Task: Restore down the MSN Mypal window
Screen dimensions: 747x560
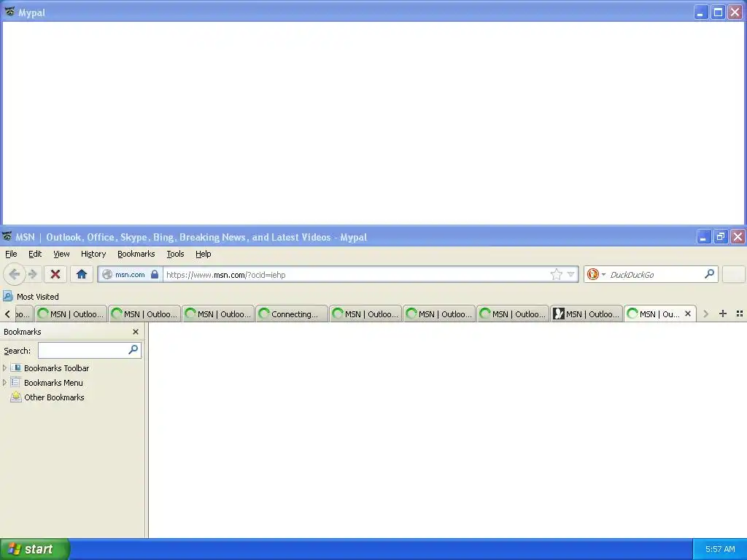Action: (x=720, y=237)
